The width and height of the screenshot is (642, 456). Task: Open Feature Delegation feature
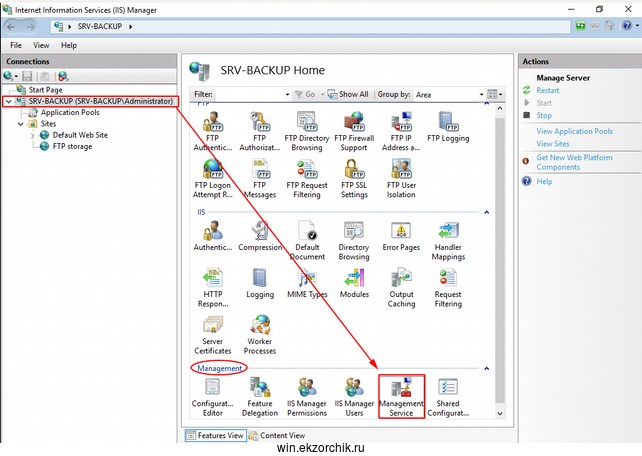[260, 397]
